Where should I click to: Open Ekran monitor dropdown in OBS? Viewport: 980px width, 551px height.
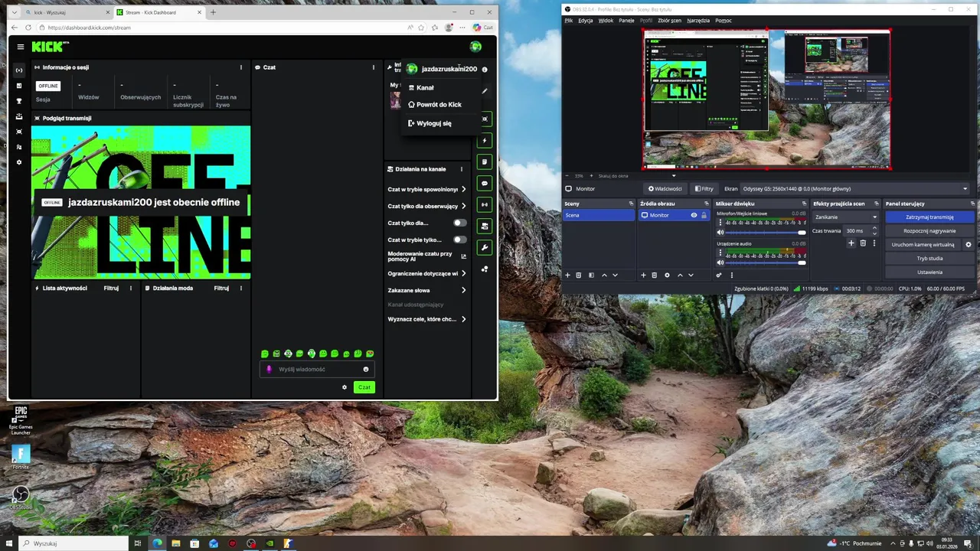pos(855,189)
